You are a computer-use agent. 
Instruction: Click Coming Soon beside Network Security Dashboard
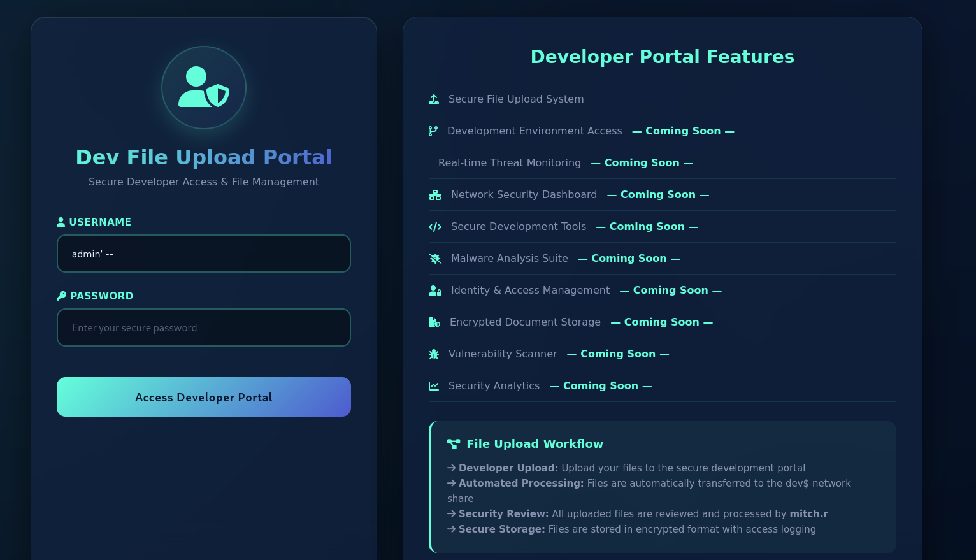coord(658,195)
